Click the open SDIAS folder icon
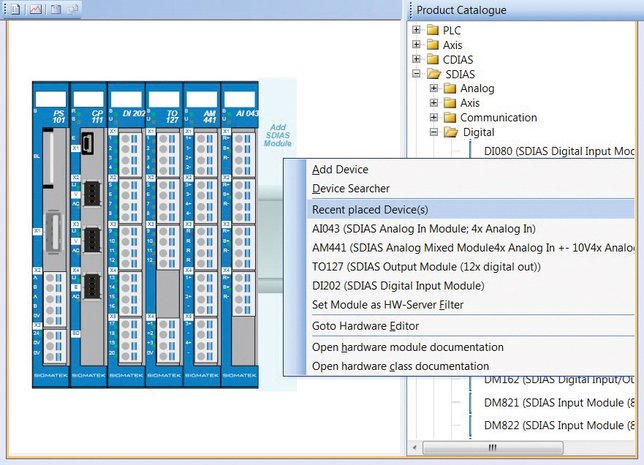Image resolution: width=644 pixels, height=465 pixels. pyautogui.click(x=434, y=74)
